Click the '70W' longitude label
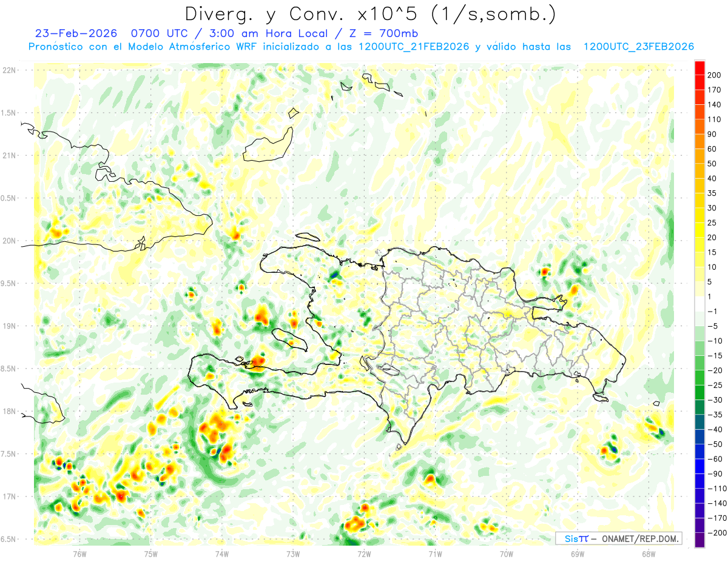 (506, 553)
